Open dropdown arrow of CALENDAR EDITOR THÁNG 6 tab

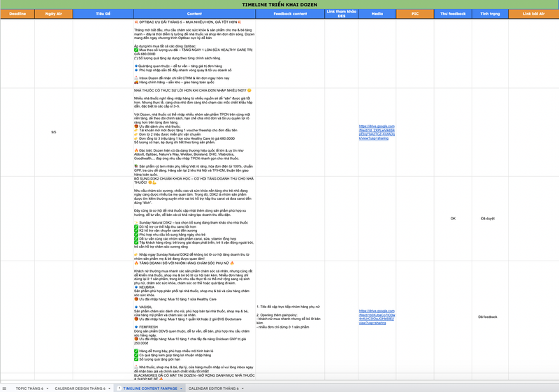pos(242,389)
